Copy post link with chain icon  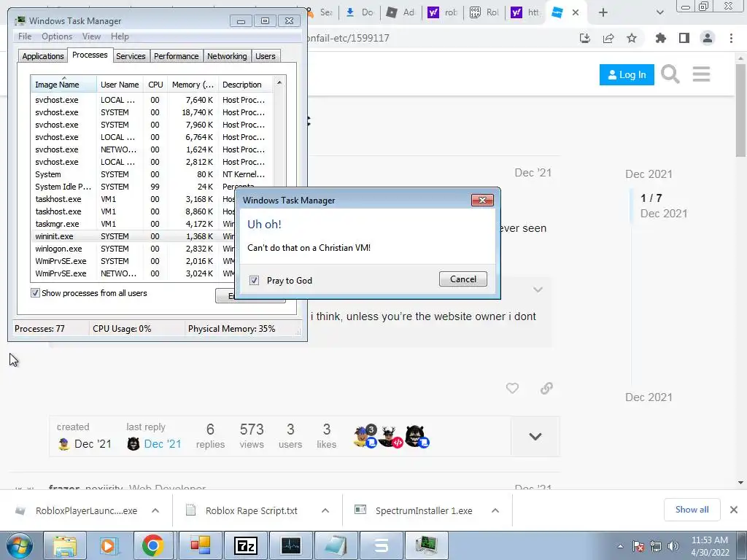(x=546, y=388)
